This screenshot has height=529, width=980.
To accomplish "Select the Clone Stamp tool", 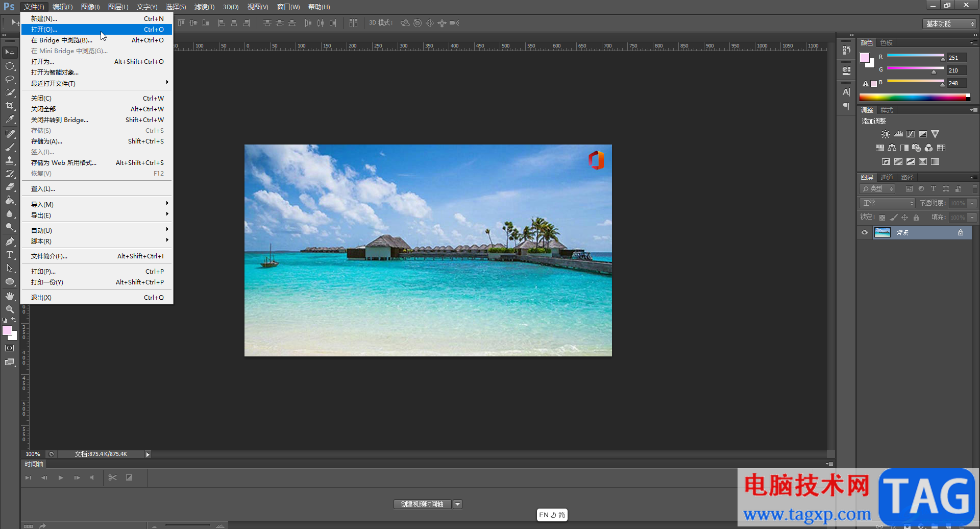I will [x=10, y=160].
